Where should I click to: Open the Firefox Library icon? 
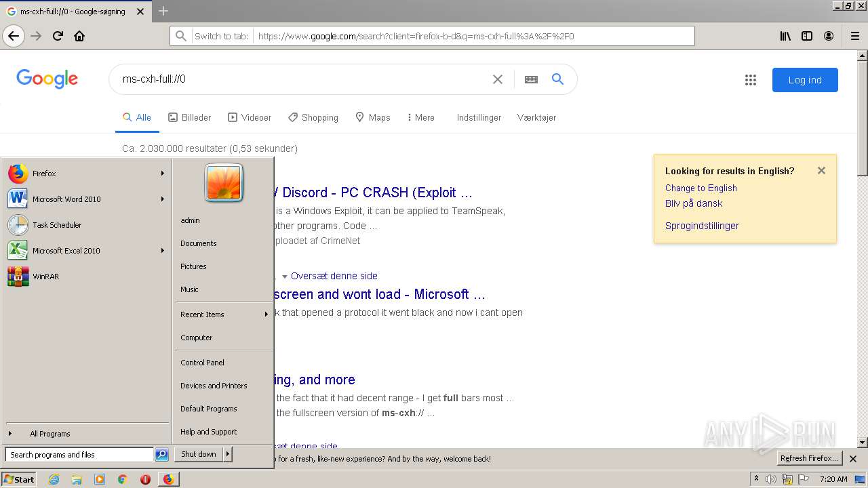click(785, 36)
